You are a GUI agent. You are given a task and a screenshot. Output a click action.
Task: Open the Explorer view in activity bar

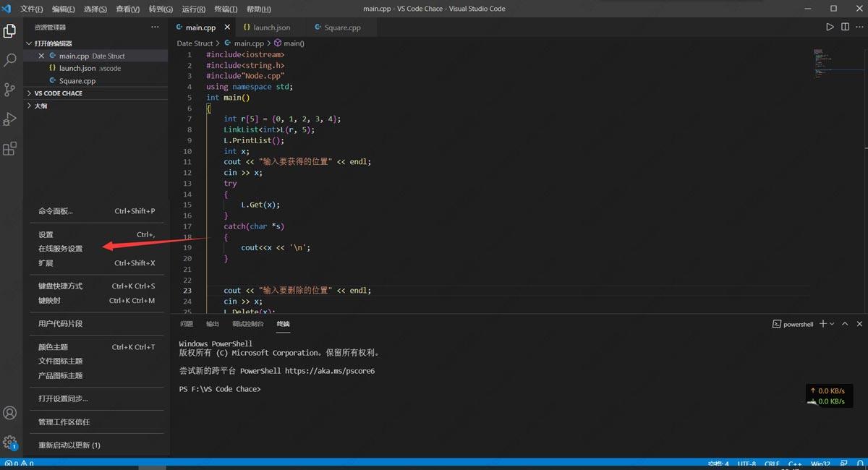coord(10,31)
